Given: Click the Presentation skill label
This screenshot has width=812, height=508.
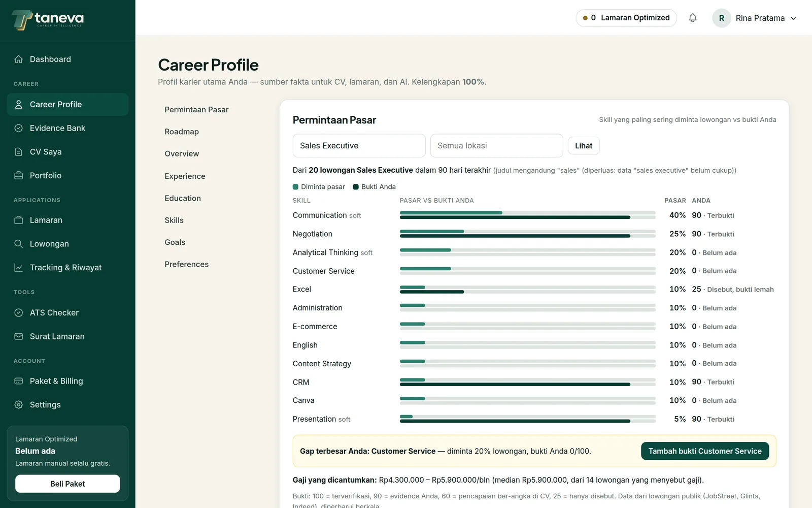Looking at the screenshot, I should point(314,419).
